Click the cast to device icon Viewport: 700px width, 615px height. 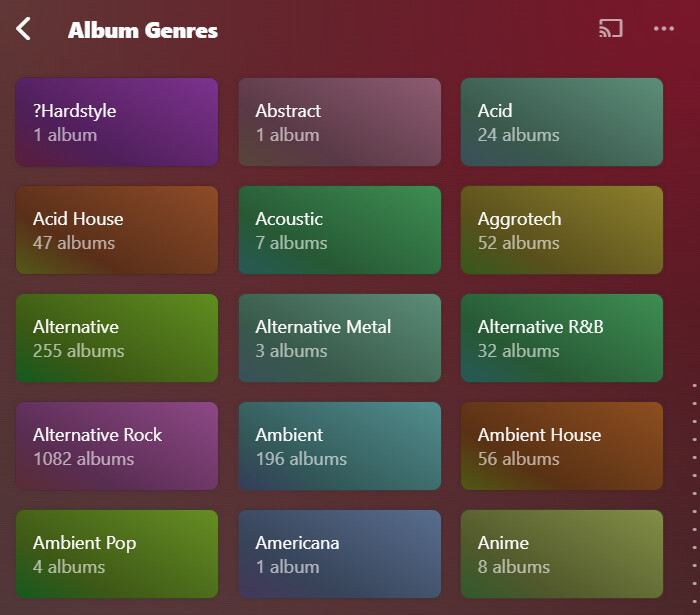point(610,29)
